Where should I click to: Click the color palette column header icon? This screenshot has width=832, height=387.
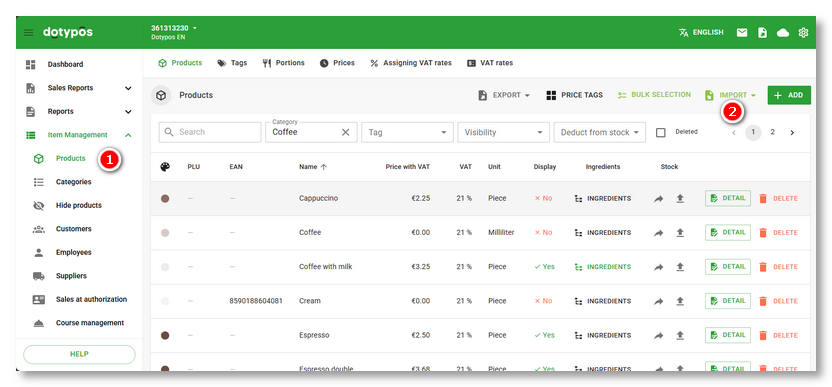pyautogui.click(x=165, y=167)
